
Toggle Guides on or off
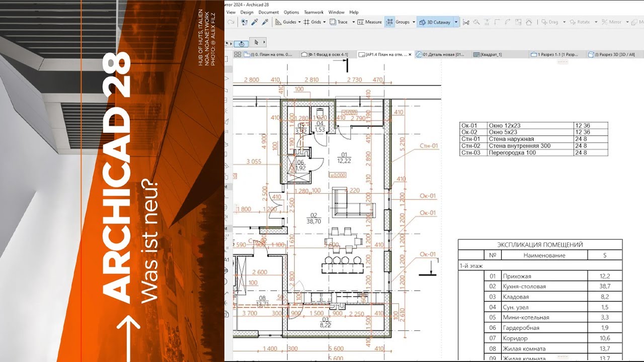click(285, 22)
